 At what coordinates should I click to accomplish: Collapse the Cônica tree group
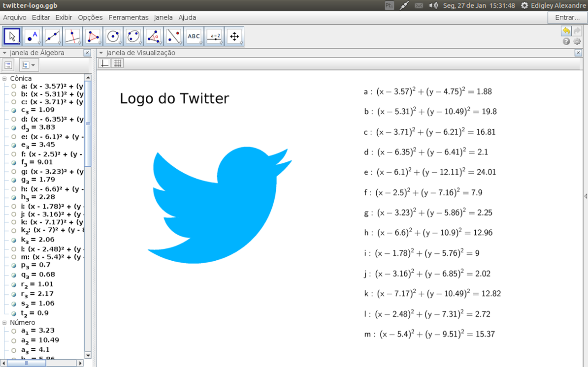click(x=4, y=79)
